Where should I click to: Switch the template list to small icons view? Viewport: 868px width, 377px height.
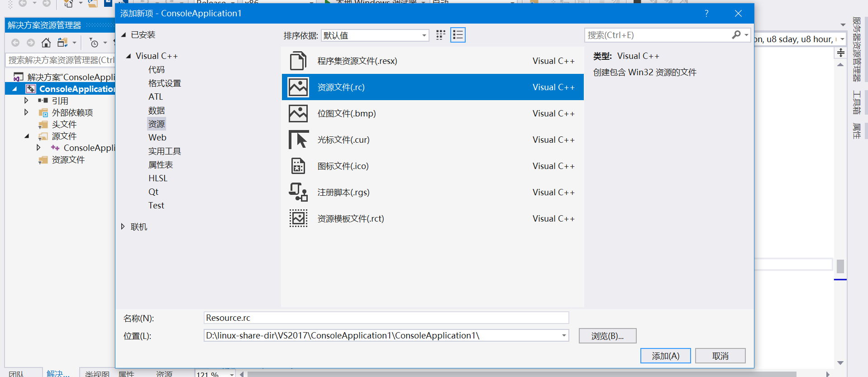(x=441, y=35)
